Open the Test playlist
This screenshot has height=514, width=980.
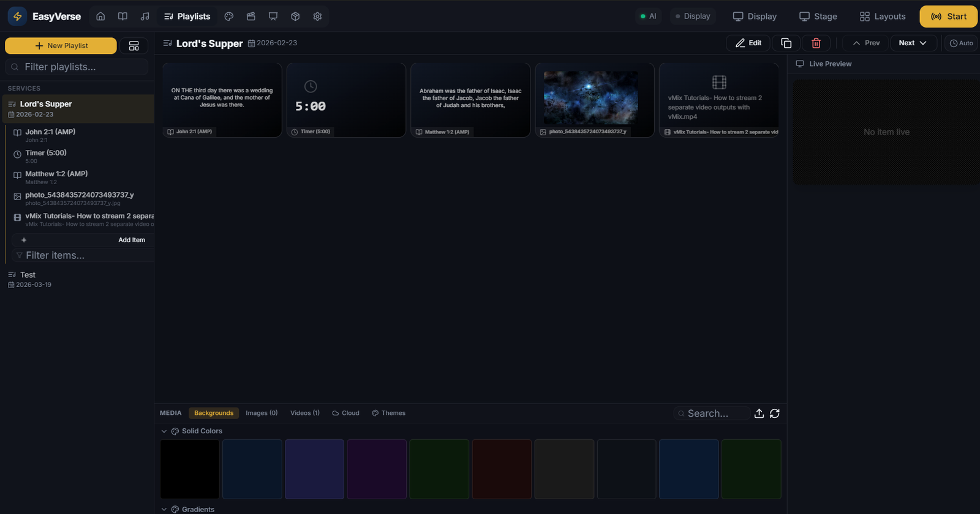tap(77, 280)
